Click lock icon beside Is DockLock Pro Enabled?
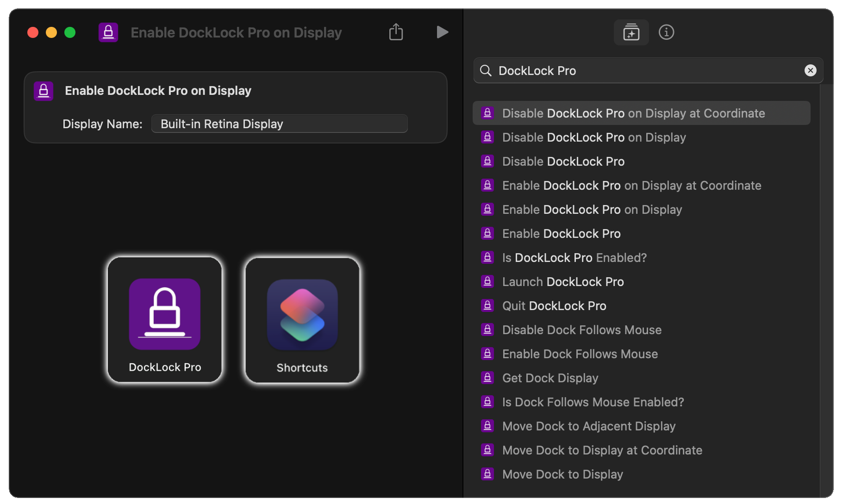843x504 pixels. click(x=487, y=257)
